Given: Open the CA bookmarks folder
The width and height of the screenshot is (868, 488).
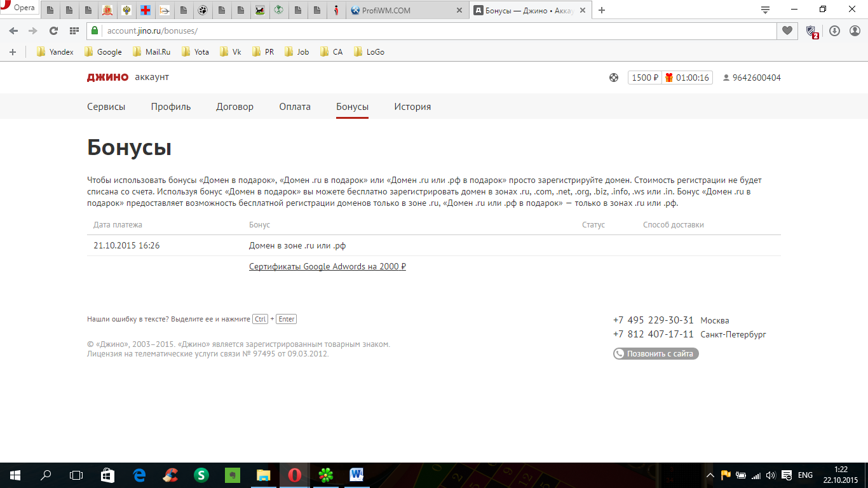Looking at the screenshot, I should click(332, 52).
